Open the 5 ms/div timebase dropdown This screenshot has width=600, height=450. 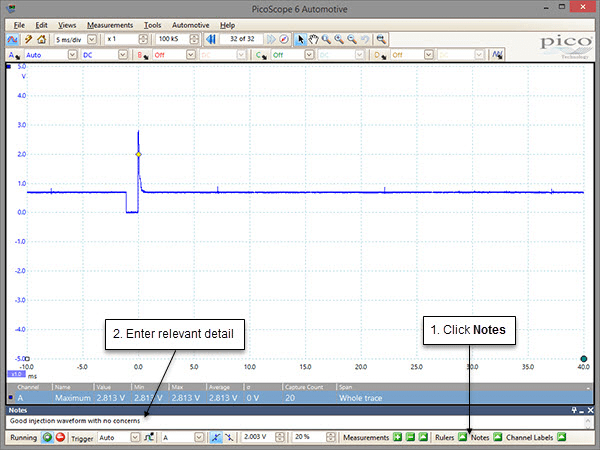92,39
